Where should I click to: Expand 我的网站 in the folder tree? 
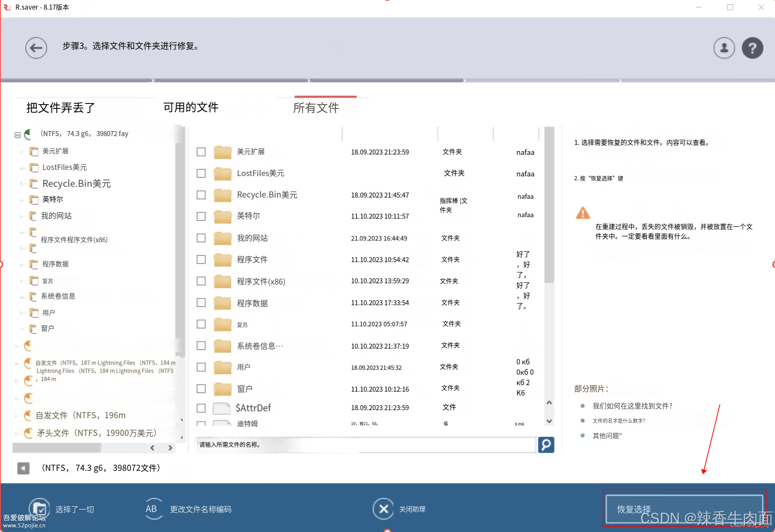[x=22, y=216]
